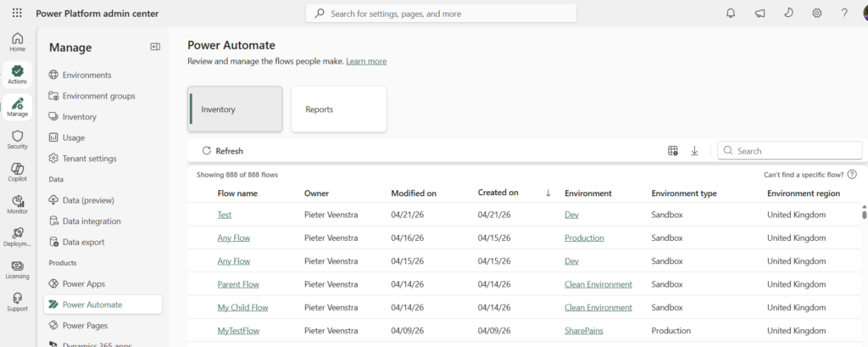Open Licensing in the left rail
868x347 pixels.
click(x=17, y=270)
